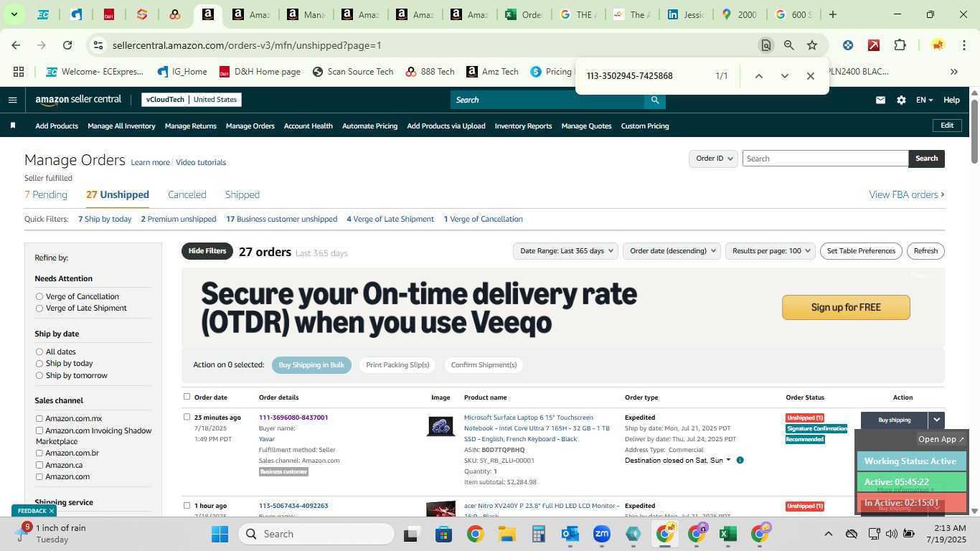
Task: Switch to the Shipped orders tab
Action: [x=242, y=194]
